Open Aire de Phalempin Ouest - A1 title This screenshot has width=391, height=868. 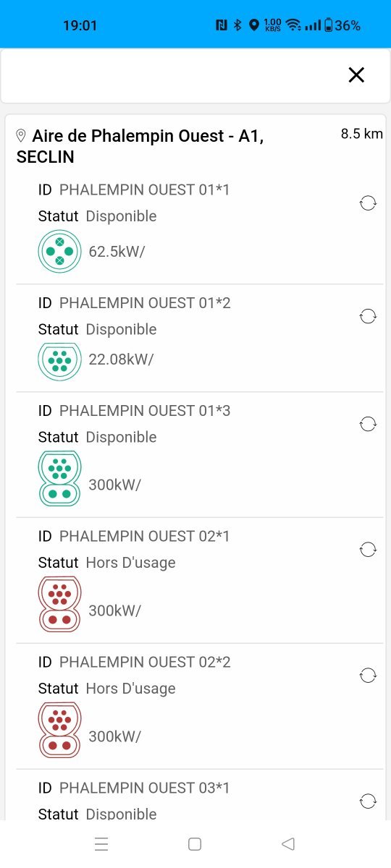click(140, 147)
